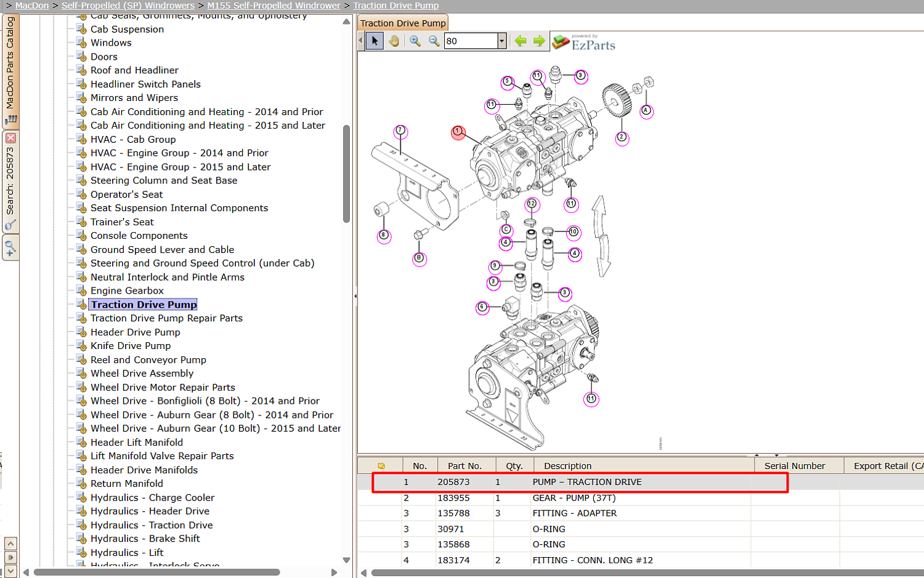The width and height of the screenshot is (924, 578).
Task: Open Header Lift Manifold in the tree
Action: [x=137, y=443]
